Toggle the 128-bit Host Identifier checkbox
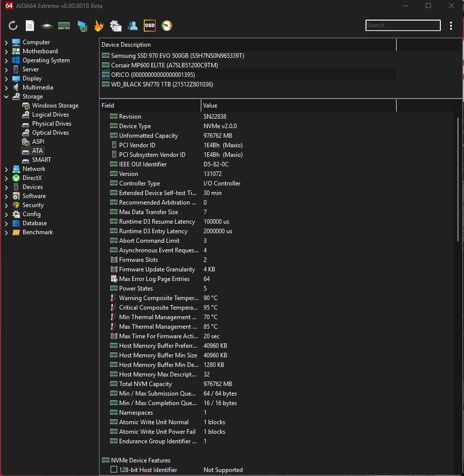Viewport: 464px width, 476px height. point(114,470)
